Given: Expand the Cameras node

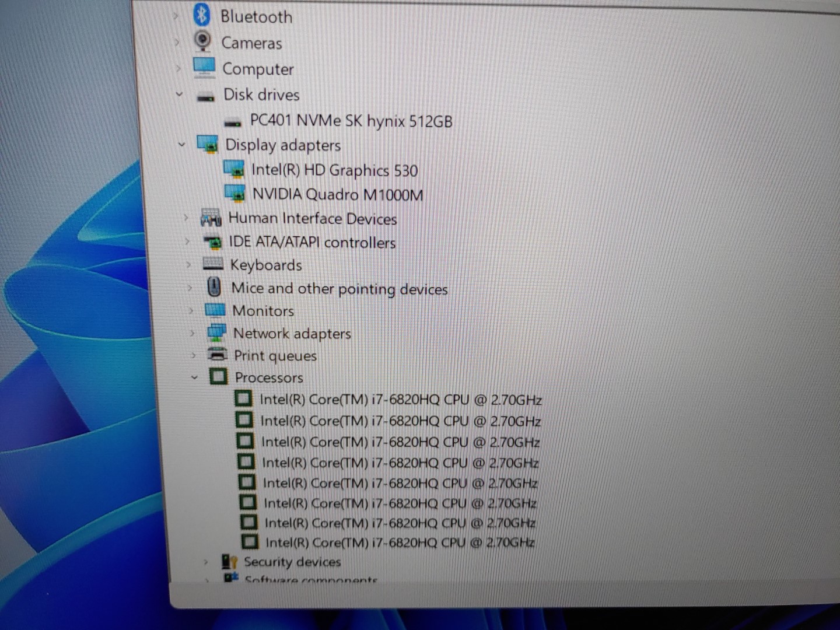Looking at the screenshot, I should (177, 42).
